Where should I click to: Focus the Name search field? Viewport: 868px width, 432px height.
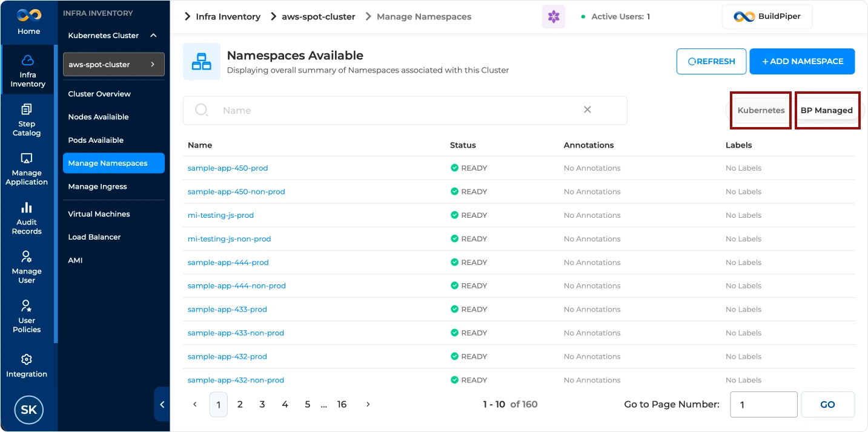click(x=405, y=110)
